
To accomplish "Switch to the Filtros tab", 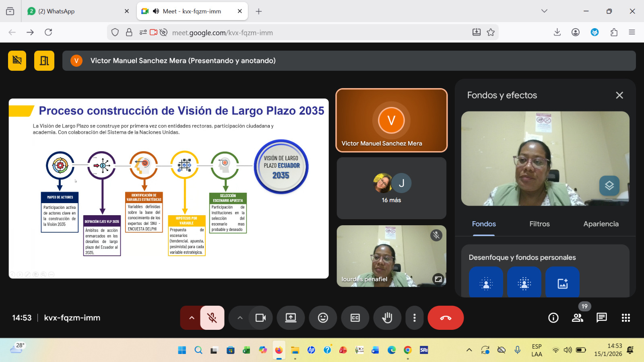I will [x=539, y=224].
